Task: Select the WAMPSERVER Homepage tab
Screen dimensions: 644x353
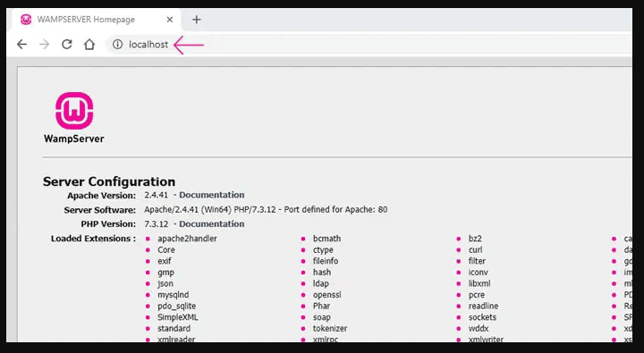Action: pos(97,20)
